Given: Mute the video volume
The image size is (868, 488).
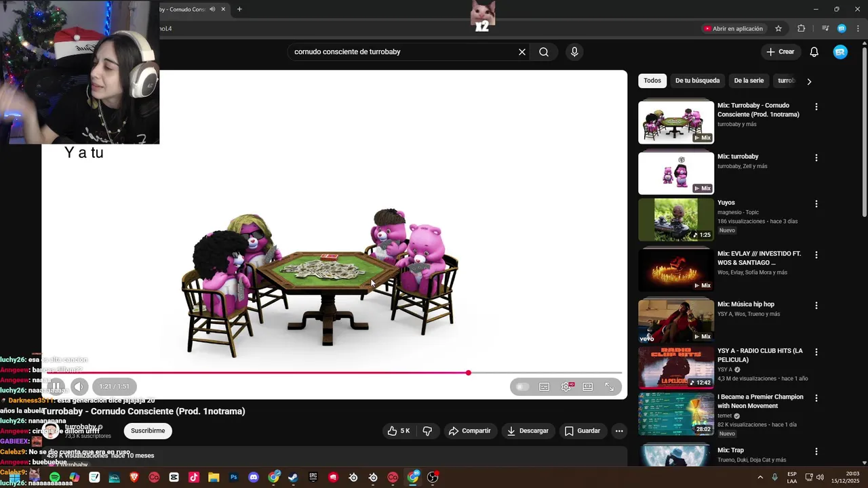Looking at the screenshot, I should 79,386.
